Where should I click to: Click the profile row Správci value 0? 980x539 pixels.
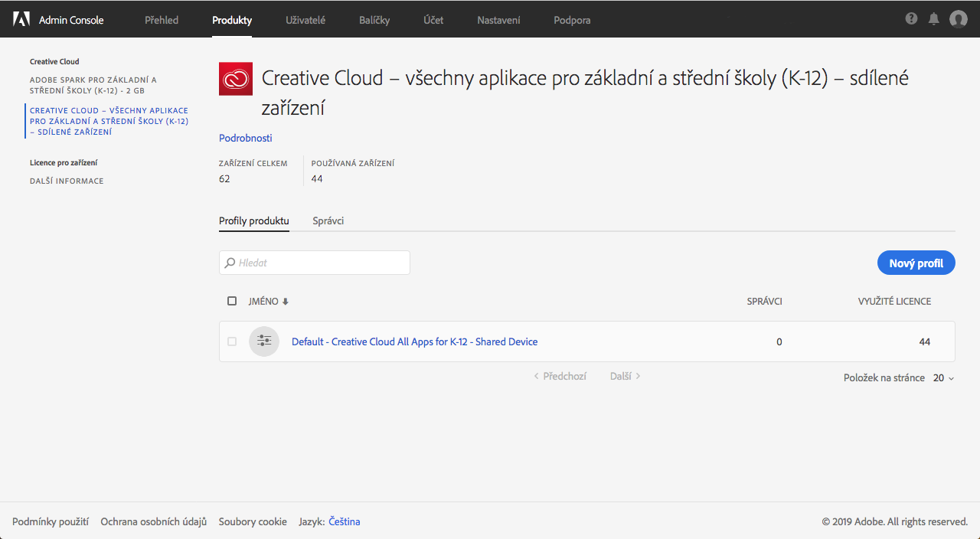pos(779,341)
